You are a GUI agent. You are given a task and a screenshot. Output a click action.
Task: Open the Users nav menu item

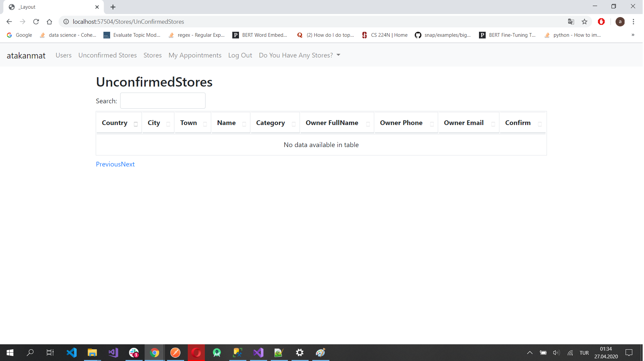coord(64,55)
